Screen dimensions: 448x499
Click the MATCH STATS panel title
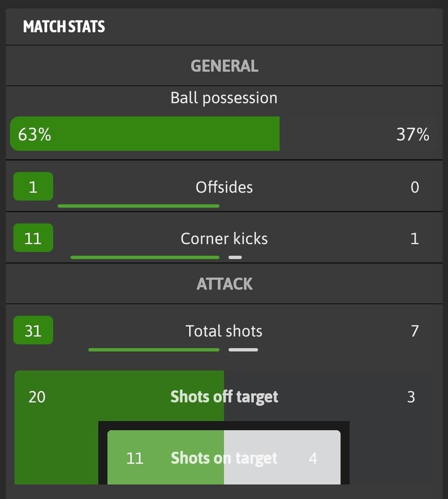click(x=64, y=26)
